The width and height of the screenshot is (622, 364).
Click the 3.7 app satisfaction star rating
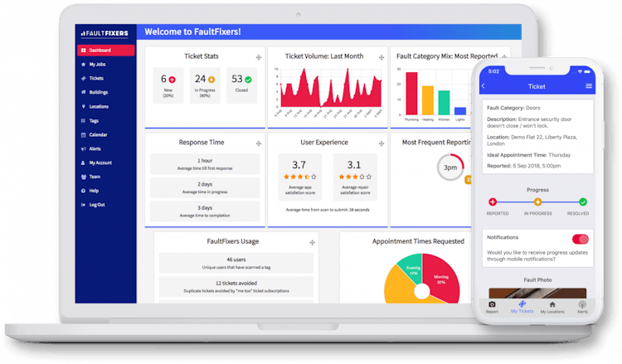click(x=300, y=177)
